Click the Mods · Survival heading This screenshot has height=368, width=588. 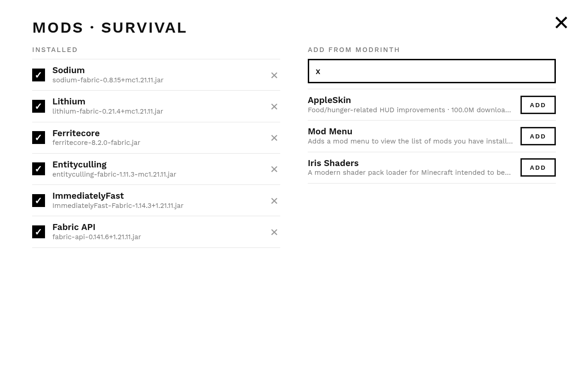(x=110, y=28)
